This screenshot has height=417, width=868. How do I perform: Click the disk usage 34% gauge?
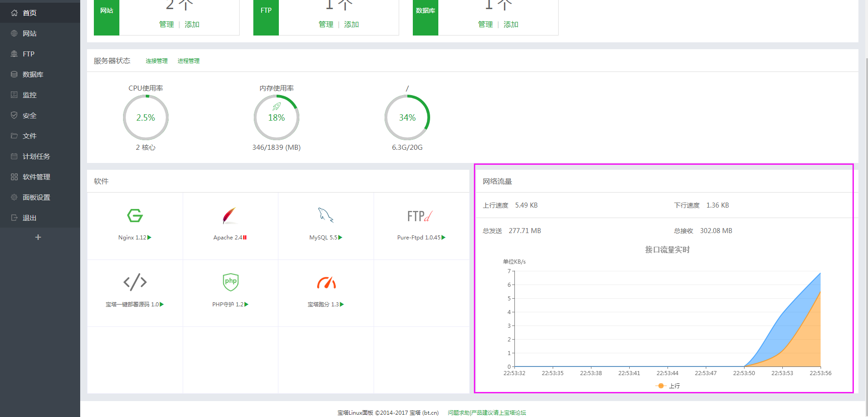[407, 117]
